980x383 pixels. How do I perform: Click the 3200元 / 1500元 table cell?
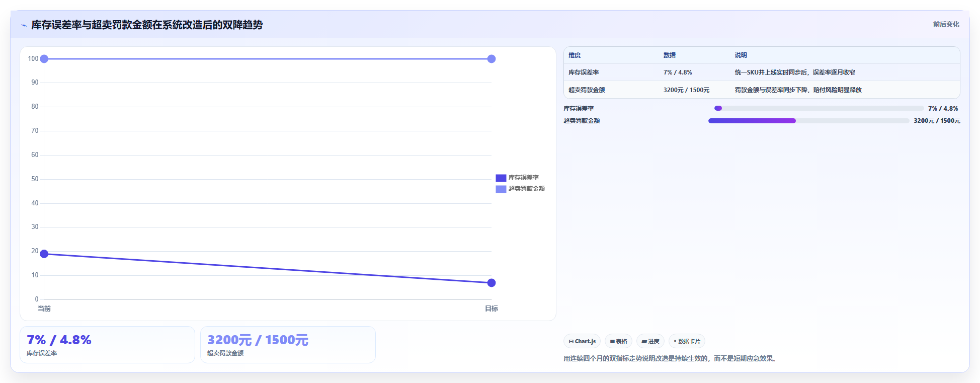point(686,90)
